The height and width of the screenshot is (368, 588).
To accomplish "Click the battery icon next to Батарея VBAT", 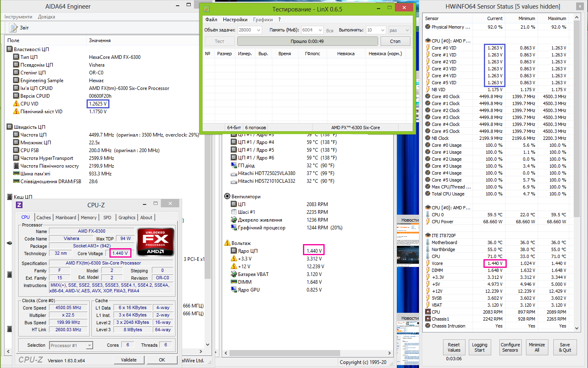I will 234,274.
